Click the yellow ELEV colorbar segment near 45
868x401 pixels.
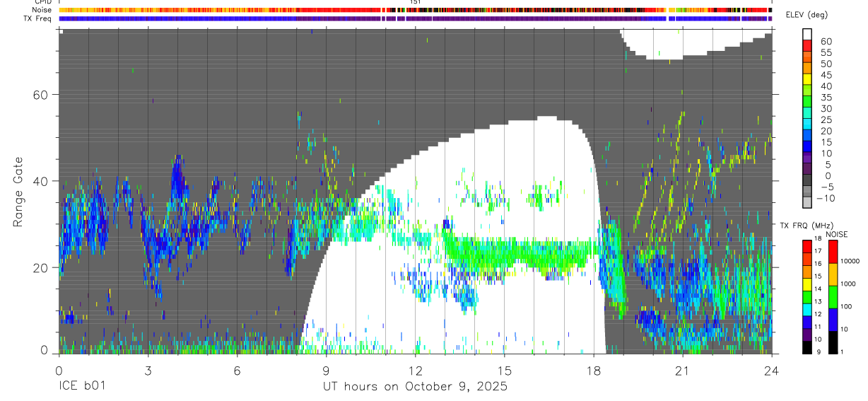(807, 78)
